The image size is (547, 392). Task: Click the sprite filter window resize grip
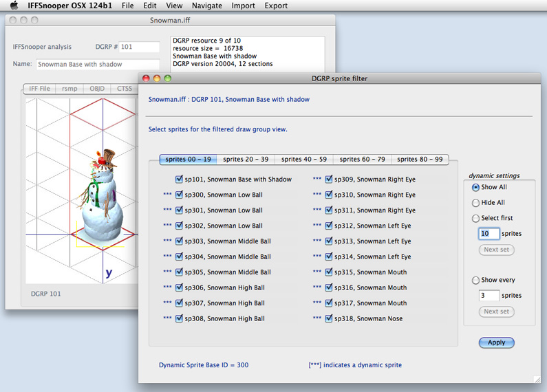[537, 379]
